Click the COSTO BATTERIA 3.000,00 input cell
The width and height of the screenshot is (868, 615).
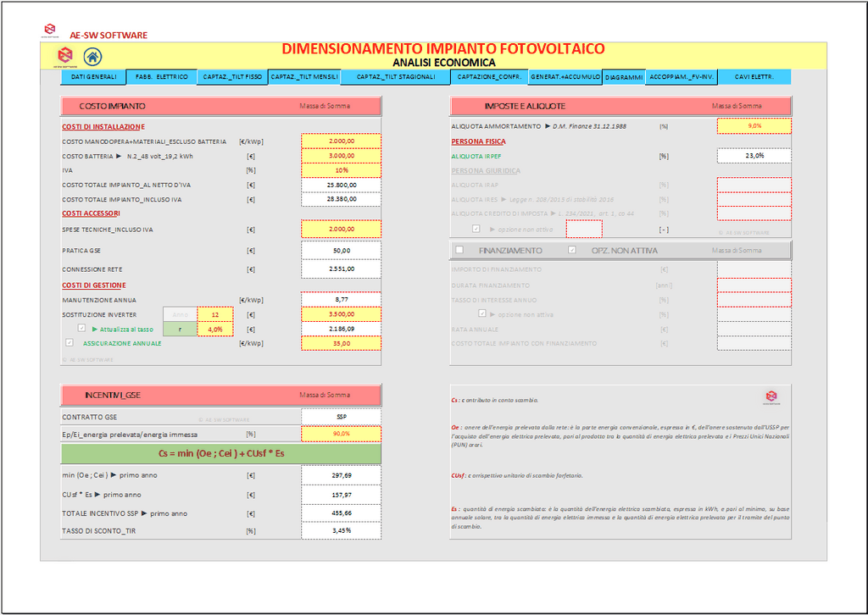(341, 156)
